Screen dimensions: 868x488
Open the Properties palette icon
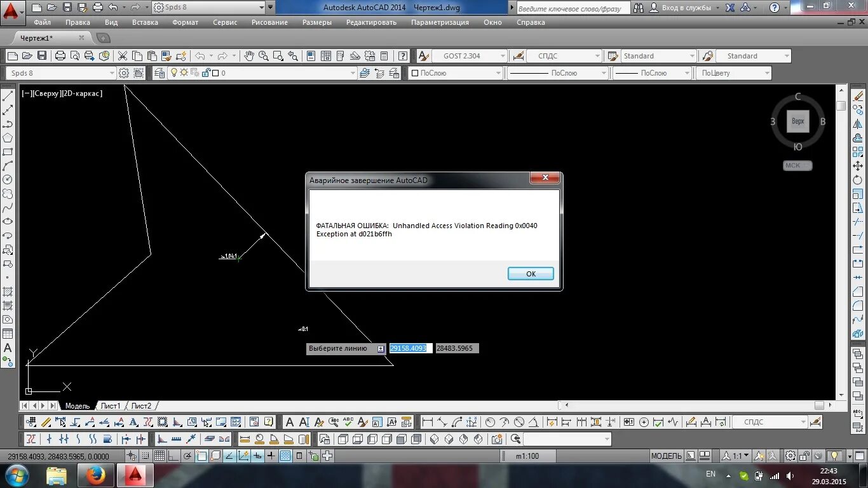tap(311, 56)
